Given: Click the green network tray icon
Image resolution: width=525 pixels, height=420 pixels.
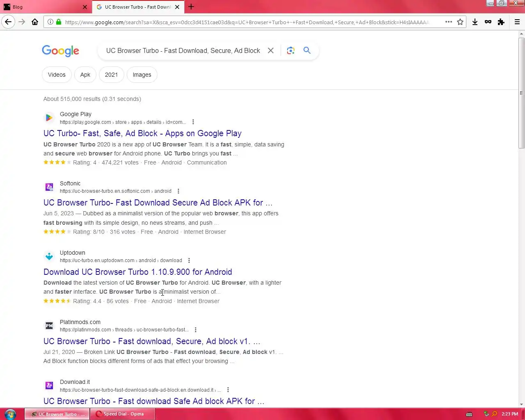Looking at the screenshot, I should click(x=486, y=414).
